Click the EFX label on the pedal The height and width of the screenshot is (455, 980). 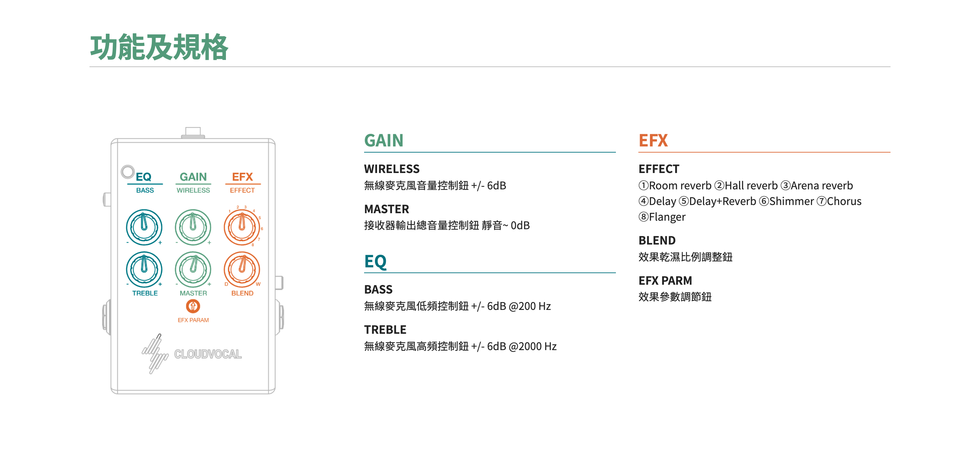coord(242,177)
